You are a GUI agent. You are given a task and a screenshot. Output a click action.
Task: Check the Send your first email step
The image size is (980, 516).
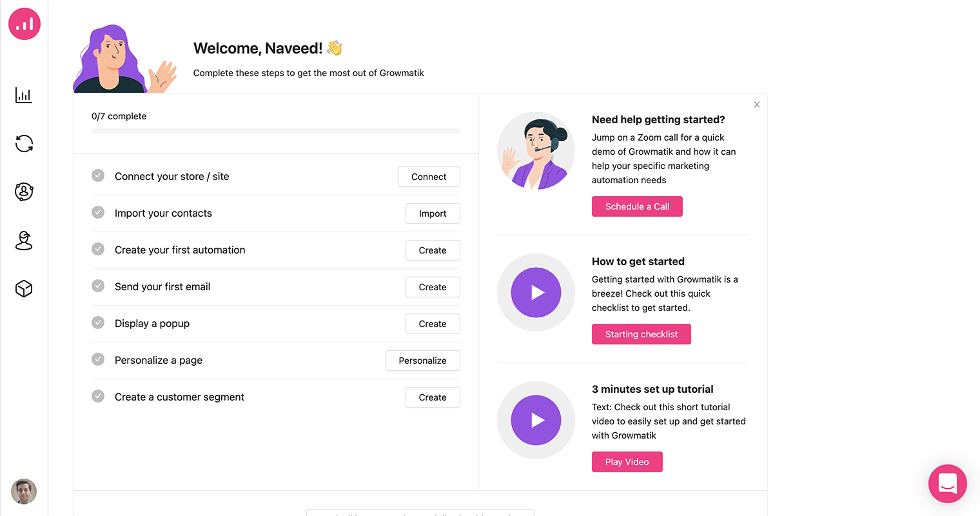tap(98, 286)
